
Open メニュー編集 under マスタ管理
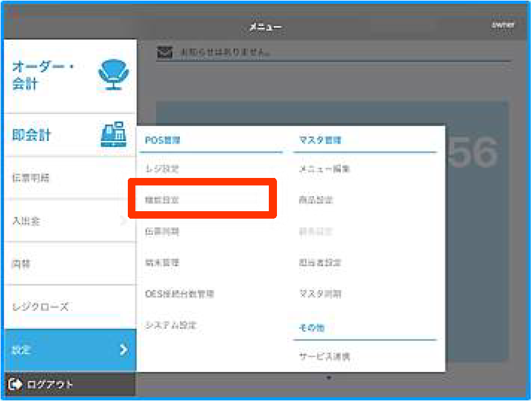pos(324,169)
